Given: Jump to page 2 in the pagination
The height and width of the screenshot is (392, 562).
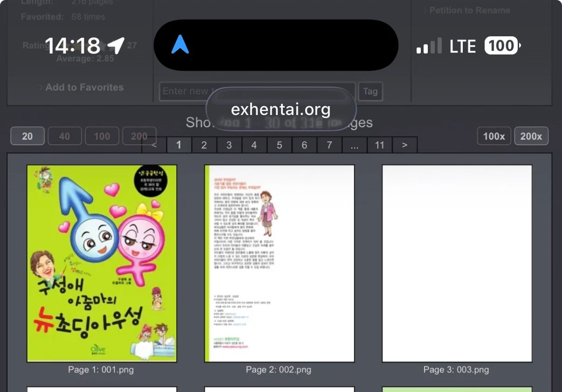Looking at the screenshot, I should click(204, 145).
